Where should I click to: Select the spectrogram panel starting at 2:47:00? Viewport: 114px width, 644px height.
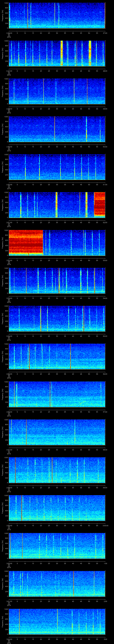(57, 54)
